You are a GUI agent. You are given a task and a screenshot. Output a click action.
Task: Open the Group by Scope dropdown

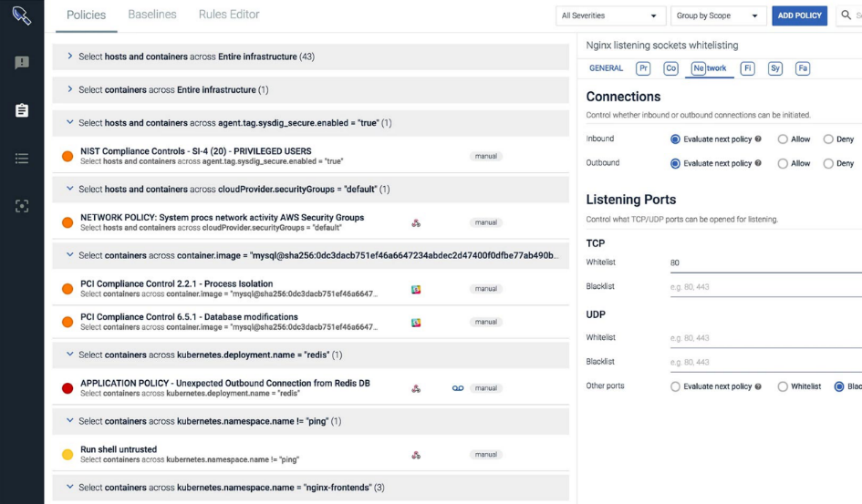click(718, 16)
